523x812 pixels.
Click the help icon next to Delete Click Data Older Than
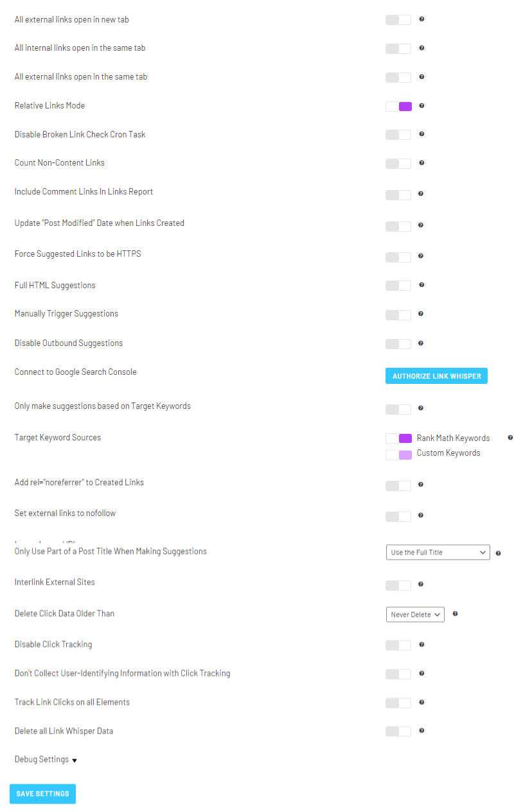click(455, 614)
